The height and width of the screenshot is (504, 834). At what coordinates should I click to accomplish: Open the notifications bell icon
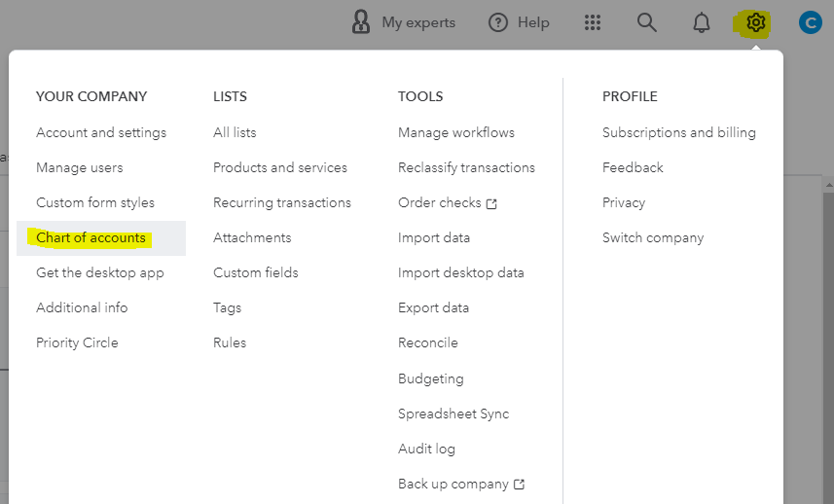[x=702, y=22]
